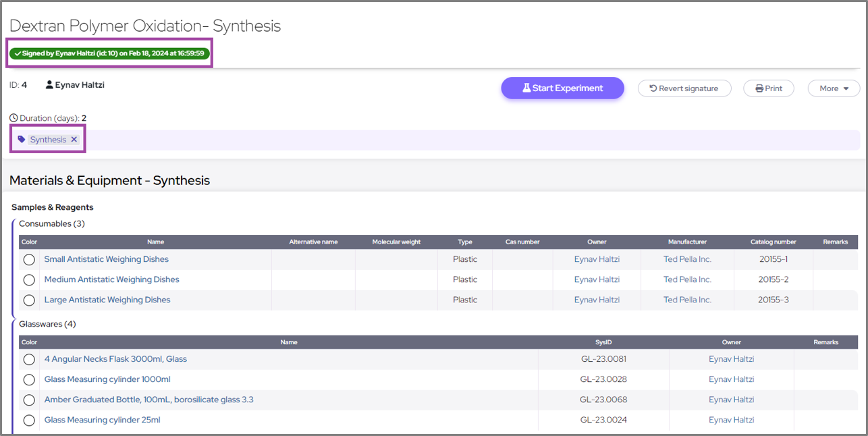The width and height of the screenshot is (868, 436).
Task: Collapse the Consumables (3) section
Action: pyautogui.click(x=51, y=223)
